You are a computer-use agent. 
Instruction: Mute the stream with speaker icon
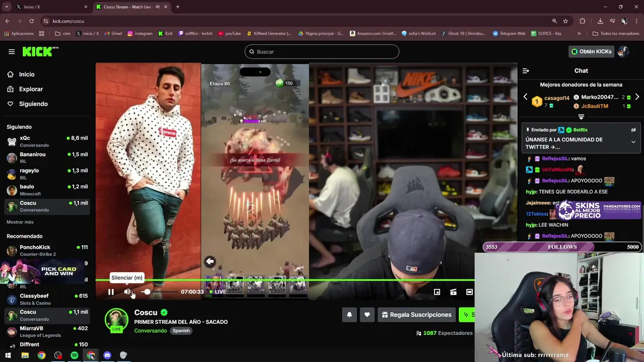point(127,292)
